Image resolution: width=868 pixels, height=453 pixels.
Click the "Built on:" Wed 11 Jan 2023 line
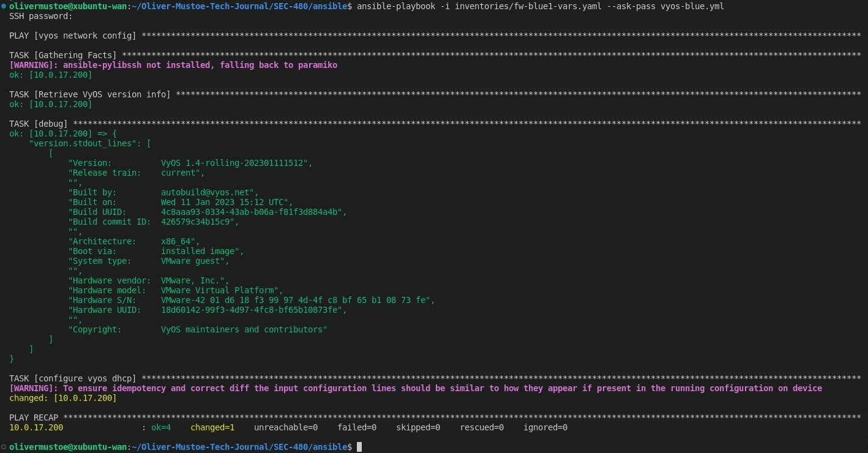(x=181, y=202)
